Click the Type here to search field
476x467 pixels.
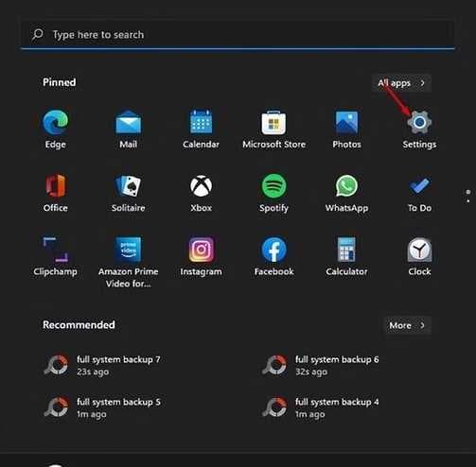pyautogui.click(x=238, y=35)
